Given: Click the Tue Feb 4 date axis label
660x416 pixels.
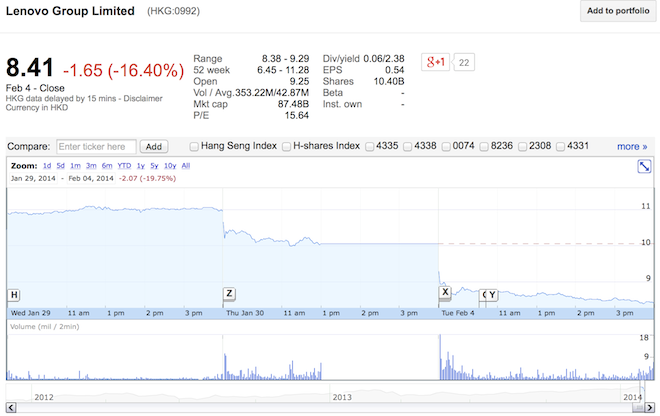Looking at the screenshot, I should point(458,313).
